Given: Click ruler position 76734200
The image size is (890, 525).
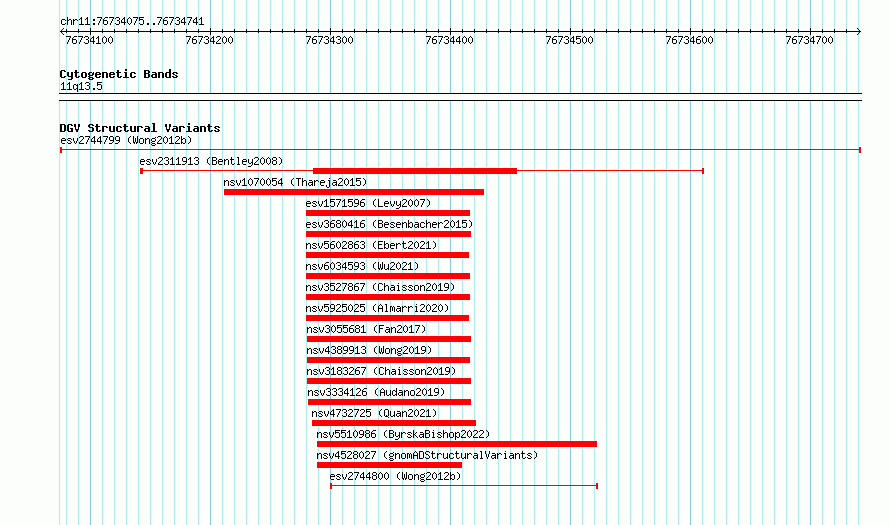Looking at the screenshot, I should [x=209, y=40].
